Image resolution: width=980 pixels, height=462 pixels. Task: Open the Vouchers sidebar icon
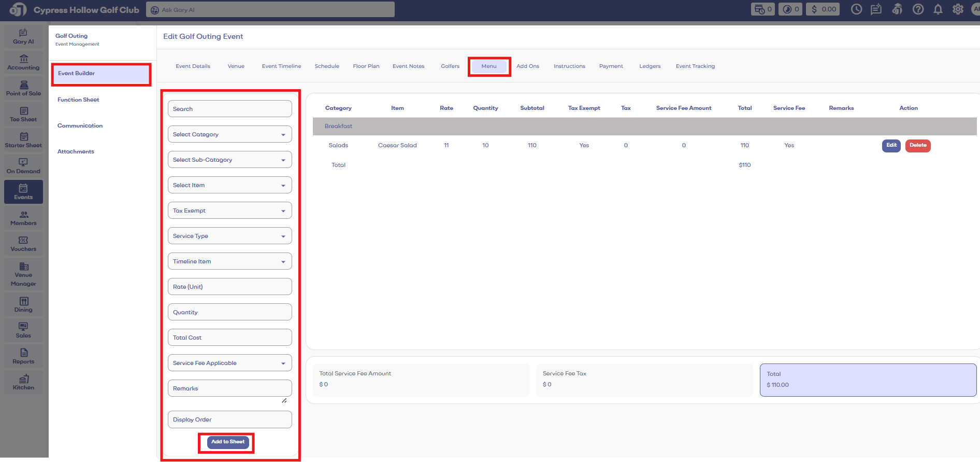click(23, 244)
